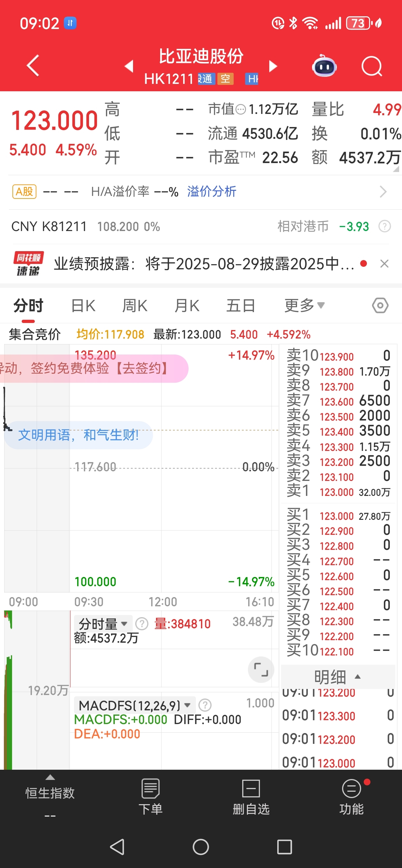Dismiss the news banner with X

pos(384,264)
